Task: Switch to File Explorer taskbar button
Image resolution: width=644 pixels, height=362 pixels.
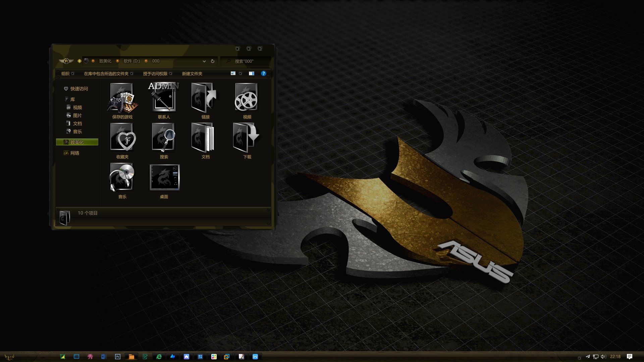Action: point(131,357)
